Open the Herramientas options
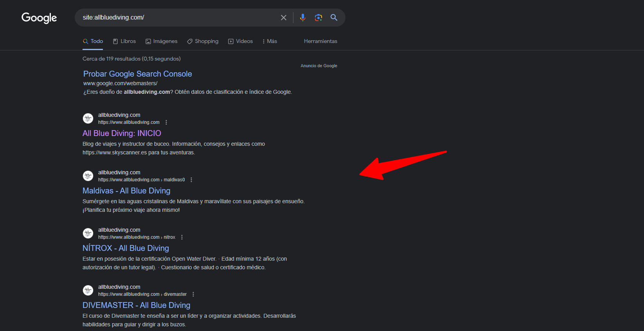Viewport: 644px width, 331px height. tap(320, 41)
